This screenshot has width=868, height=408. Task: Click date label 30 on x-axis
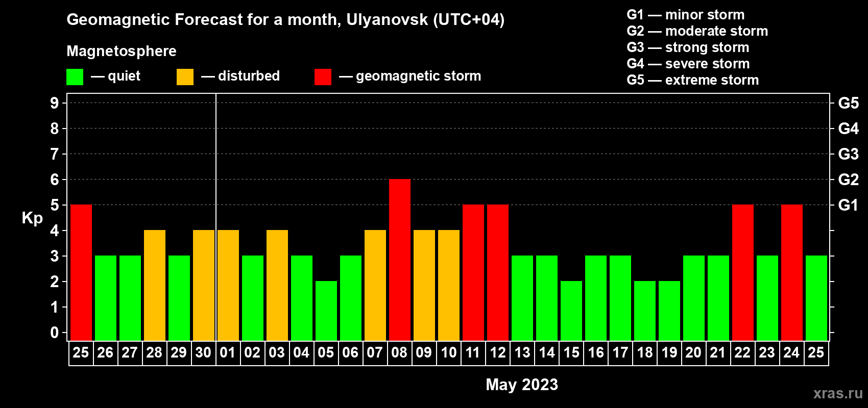(203, 352)
